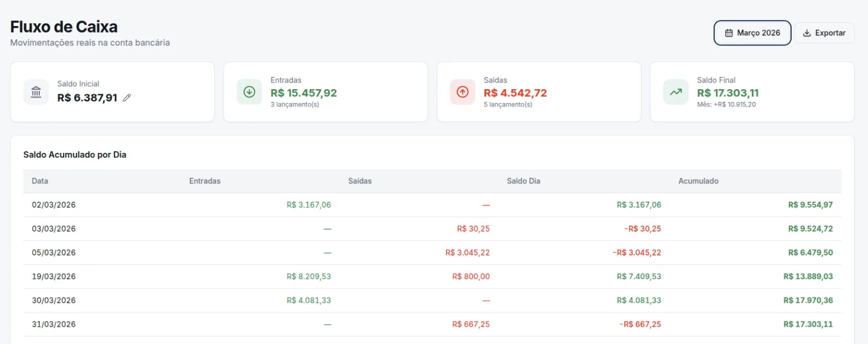Click the accumulated R$ 6.479,50 value
The width and height of the screenshot is (868, 344).
(x=810, y=253)
